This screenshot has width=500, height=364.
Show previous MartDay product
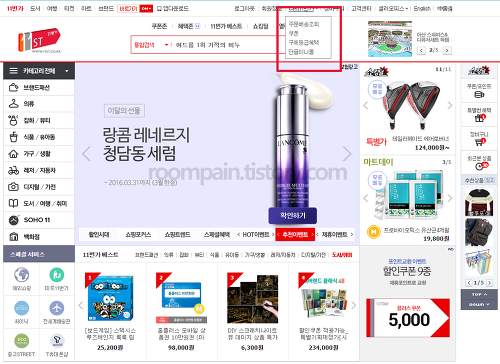pos(366,198)
